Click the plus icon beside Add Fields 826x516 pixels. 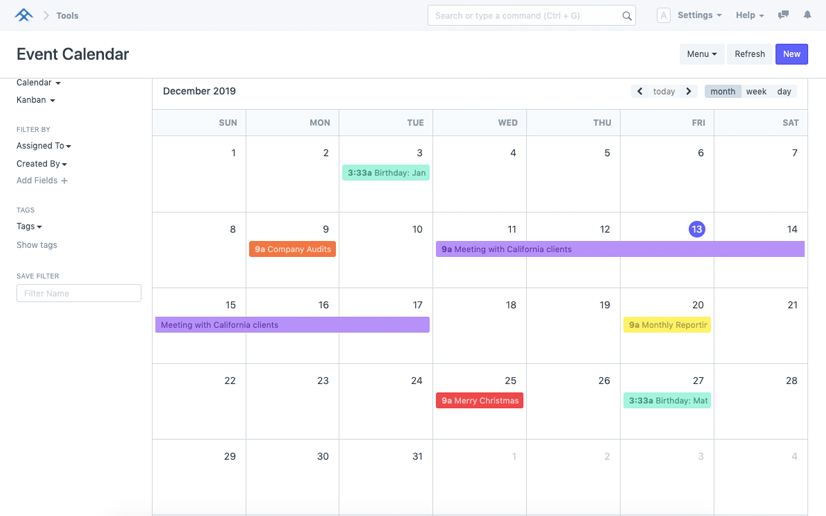65,181
